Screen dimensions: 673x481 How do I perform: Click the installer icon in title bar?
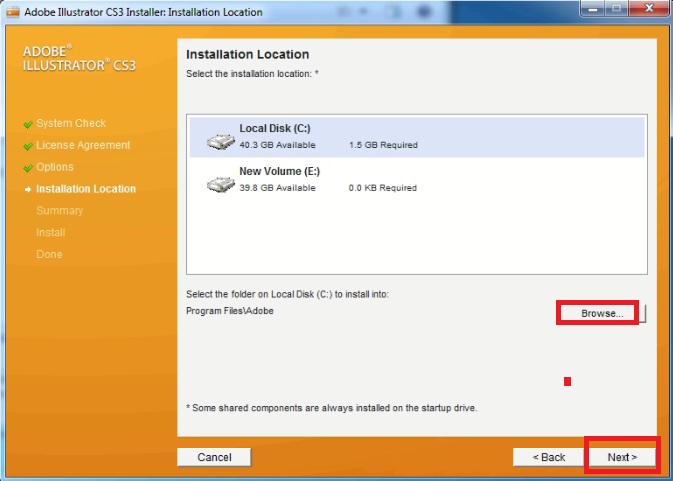[x=13, y=12]
